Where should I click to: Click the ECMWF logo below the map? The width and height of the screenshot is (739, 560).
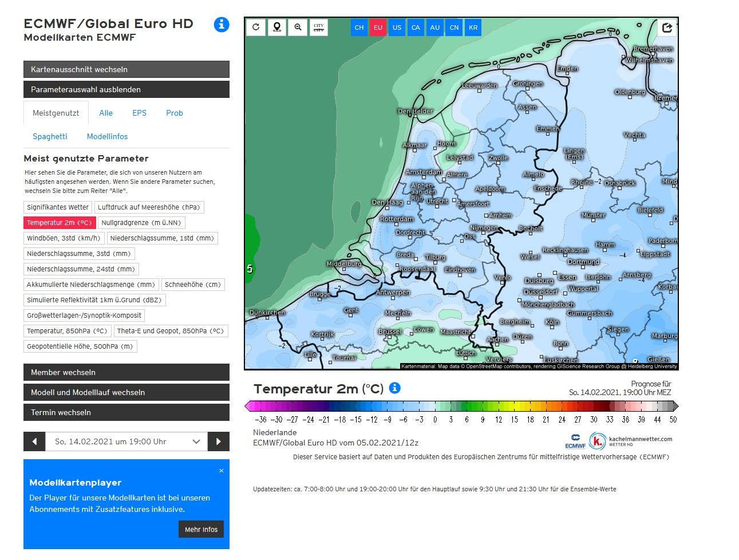click(575, 441)
